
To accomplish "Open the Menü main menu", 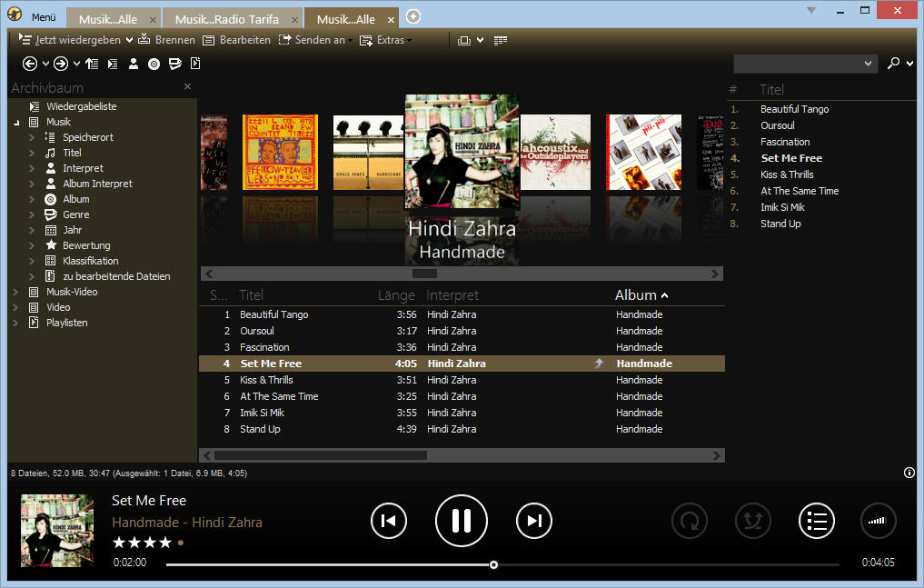I will (44, 17).
